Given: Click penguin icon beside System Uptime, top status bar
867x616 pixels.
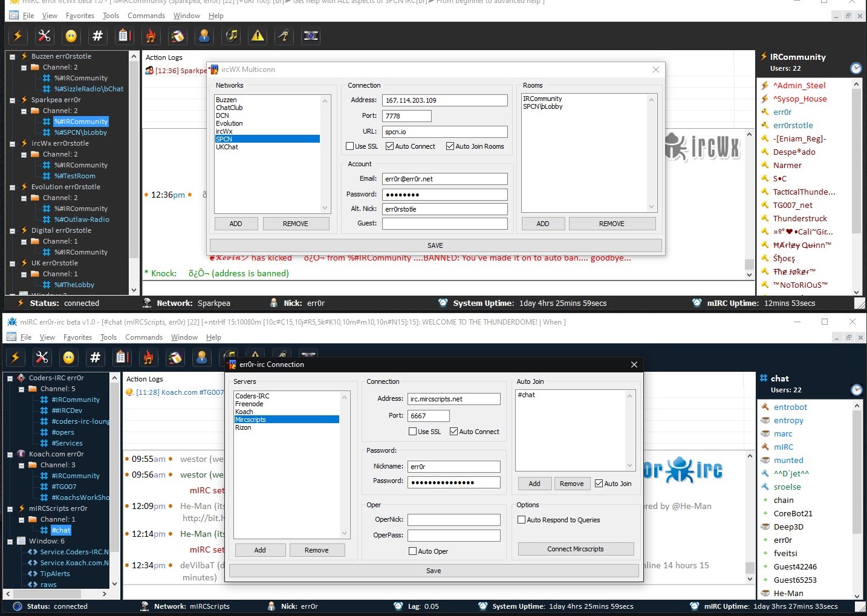Looking at the screenshot, I should tap(443, 303).
